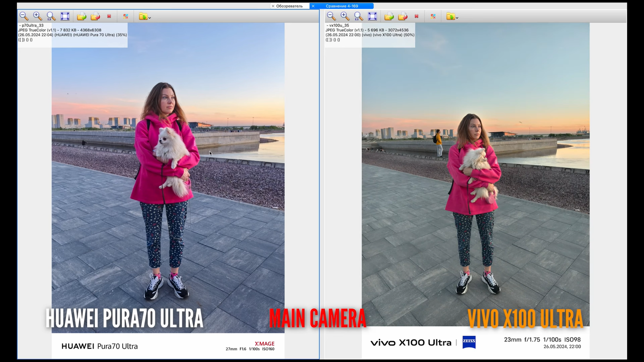This screenshot has width=644, height=362.
Task: Zoom out the Huawei photo in left pane
Action: point(24,16)
